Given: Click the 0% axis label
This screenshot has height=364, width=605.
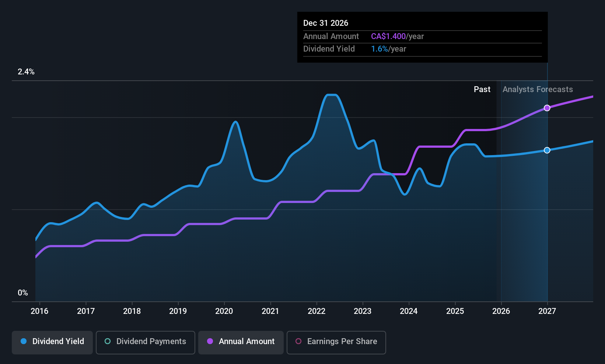Looking at the screenshot, I should [22, 292].
